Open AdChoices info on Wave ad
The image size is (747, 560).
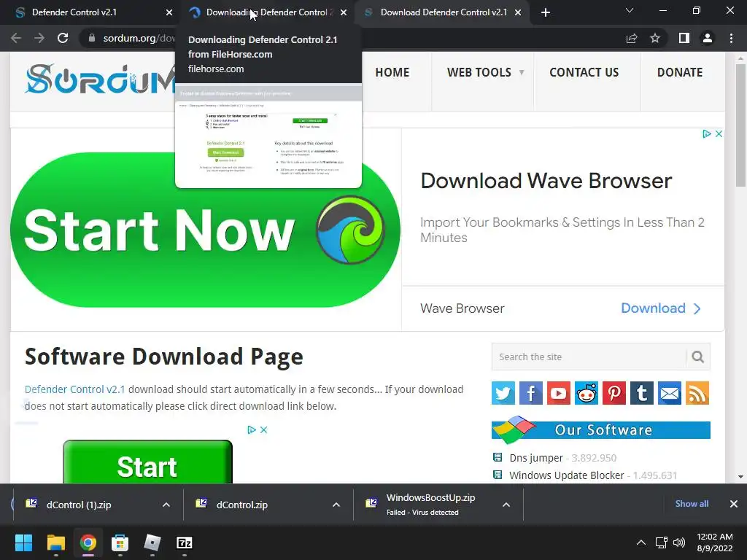[x=707, y=134]
